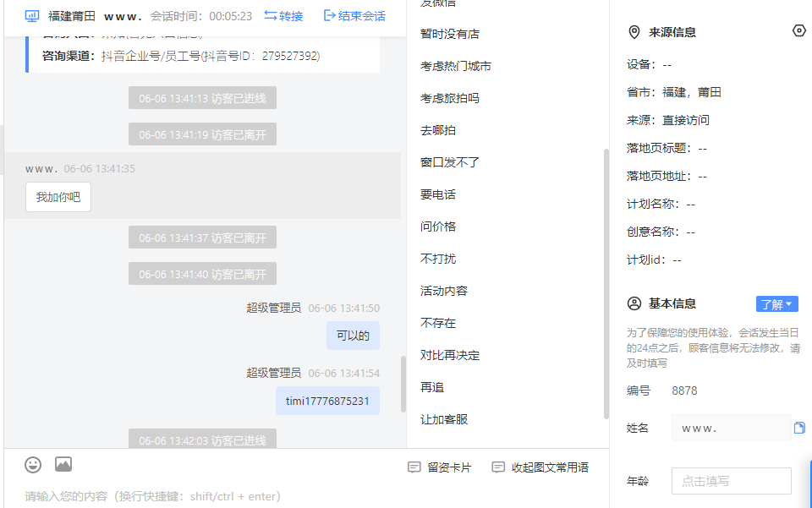This screenshot has width=812, height=508.
Task: Click the message input area placeholder
Action: point(153,497)
